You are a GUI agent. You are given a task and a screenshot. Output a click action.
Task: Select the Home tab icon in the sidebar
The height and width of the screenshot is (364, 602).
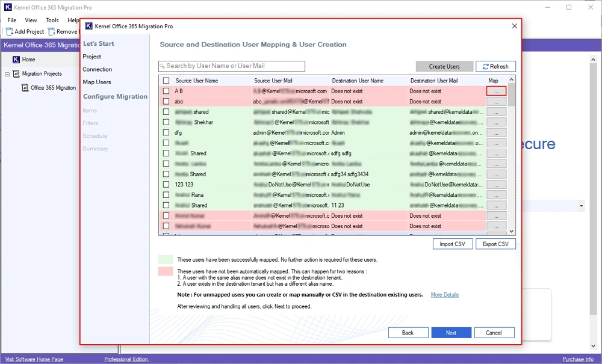pyautogui.click(x=17, y=59)
